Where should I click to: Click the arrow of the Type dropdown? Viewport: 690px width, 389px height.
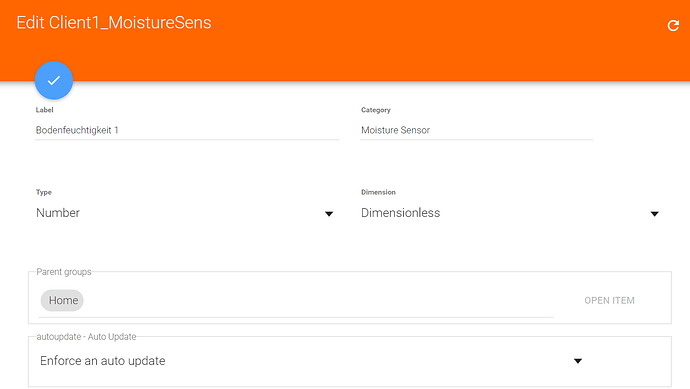(329, 214)
